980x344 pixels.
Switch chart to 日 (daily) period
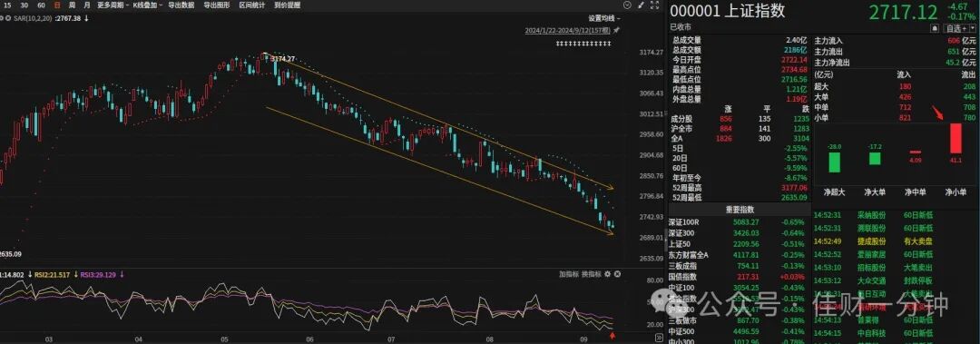coord(57,5)
